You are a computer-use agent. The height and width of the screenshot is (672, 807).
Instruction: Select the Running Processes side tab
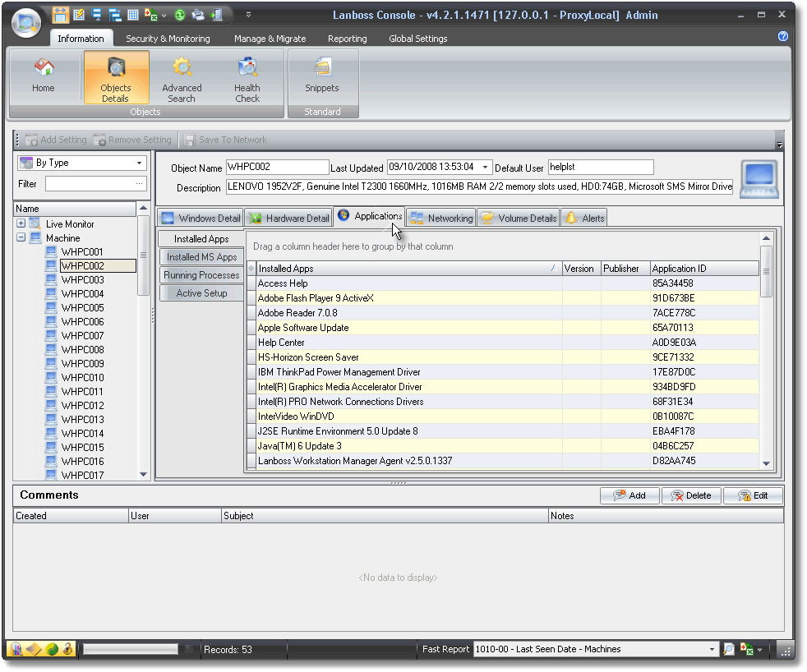(x=201, y=275)
